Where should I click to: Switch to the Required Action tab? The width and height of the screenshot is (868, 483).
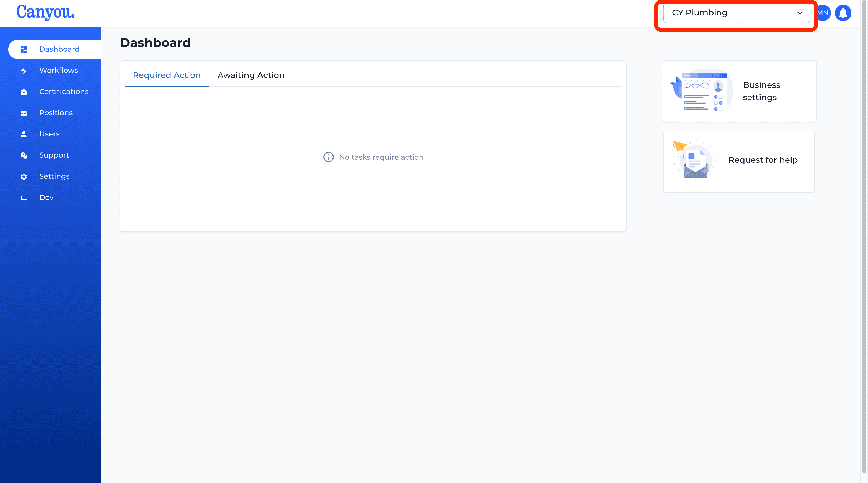coord(167,75)
